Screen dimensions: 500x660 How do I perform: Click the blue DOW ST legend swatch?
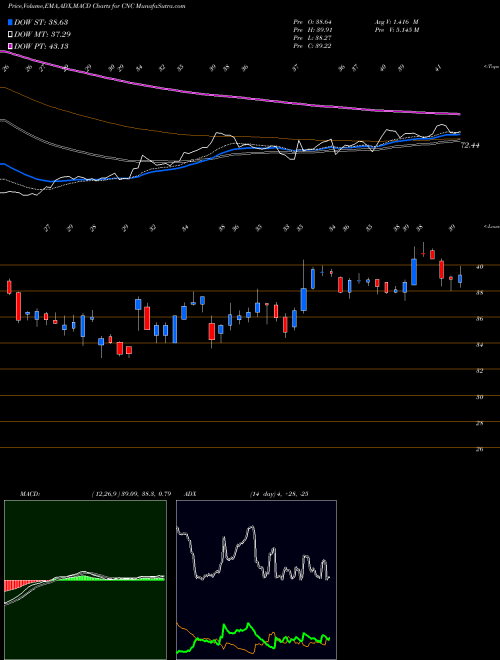click(x=10, y=22)
